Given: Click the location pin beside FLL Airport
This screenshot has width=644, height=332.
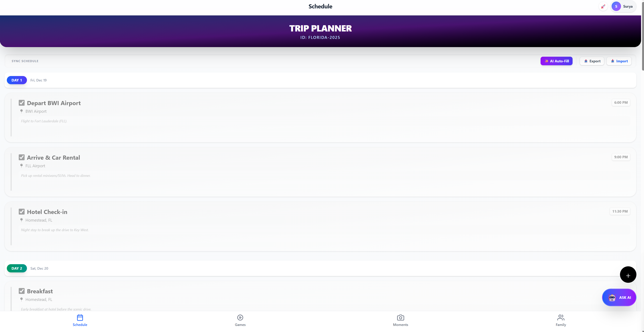Looking at the screenshot, I should pyautogui.click(x=21, y=166).
